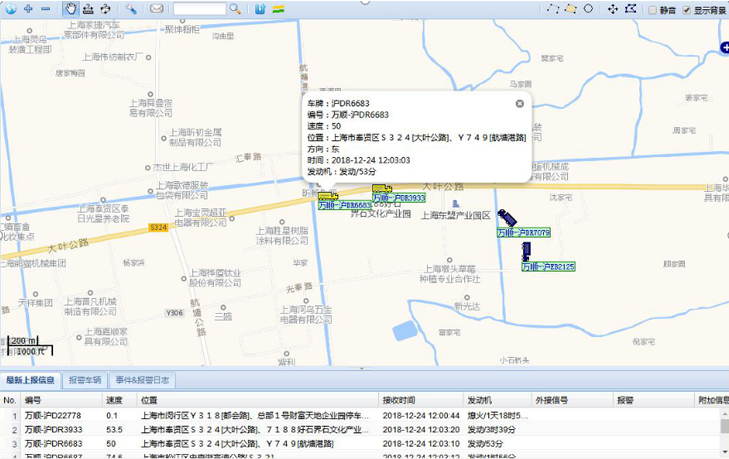Select the 最新上报信息 tab
Image resolution: width=729 pixels, height=459 pixels.
click(31, 380)
